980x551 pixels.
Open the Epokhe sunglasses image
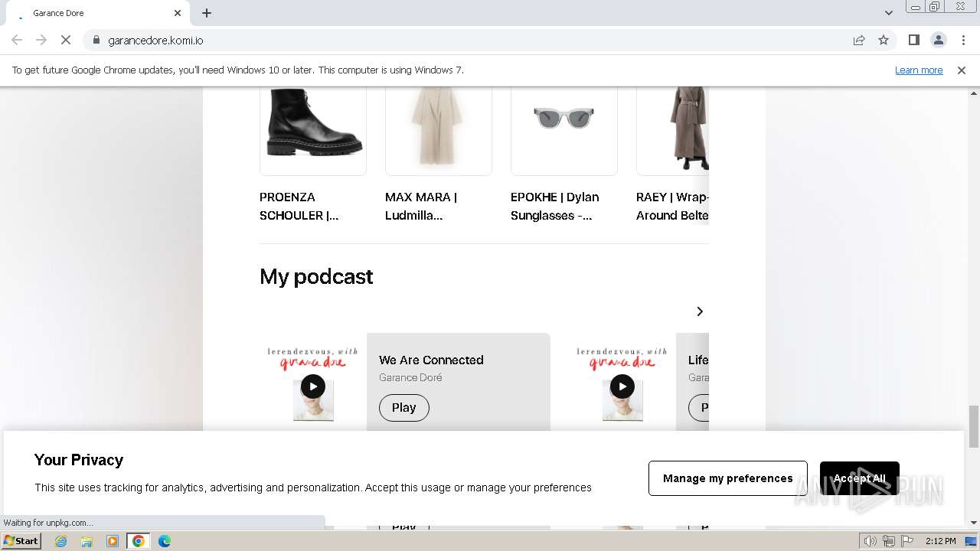point(564,131)
